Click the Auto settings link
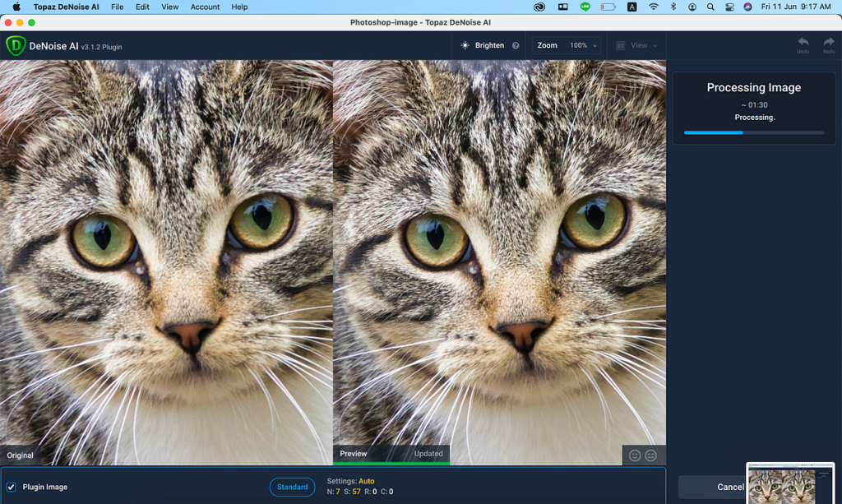 click(366, 481)
